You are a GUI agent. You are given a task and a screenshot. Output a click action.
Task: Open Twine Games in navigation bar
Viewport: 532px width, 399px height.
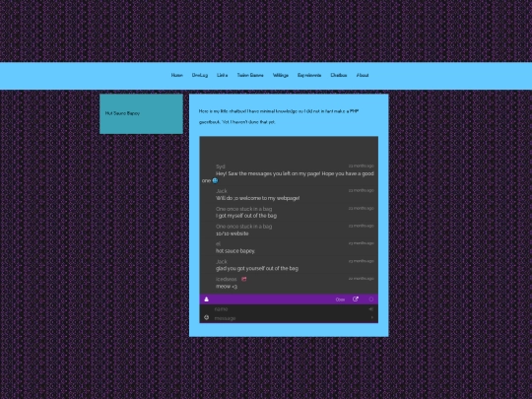tap(250, 75)
